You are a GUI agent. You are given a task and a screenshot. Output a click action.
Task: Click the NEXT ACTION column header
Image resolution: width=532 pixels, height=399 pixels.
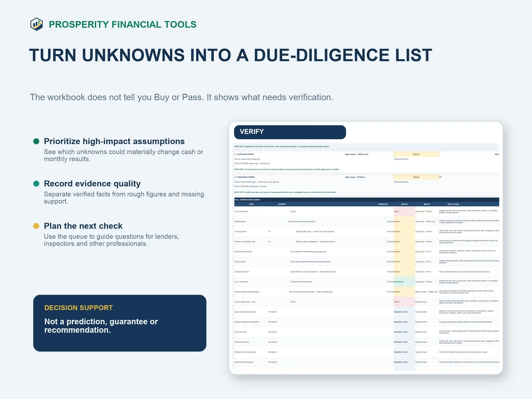(453, 204)
